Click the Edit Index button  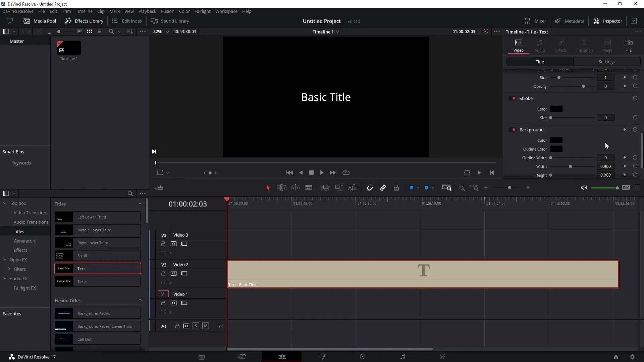tap(127, 21)
